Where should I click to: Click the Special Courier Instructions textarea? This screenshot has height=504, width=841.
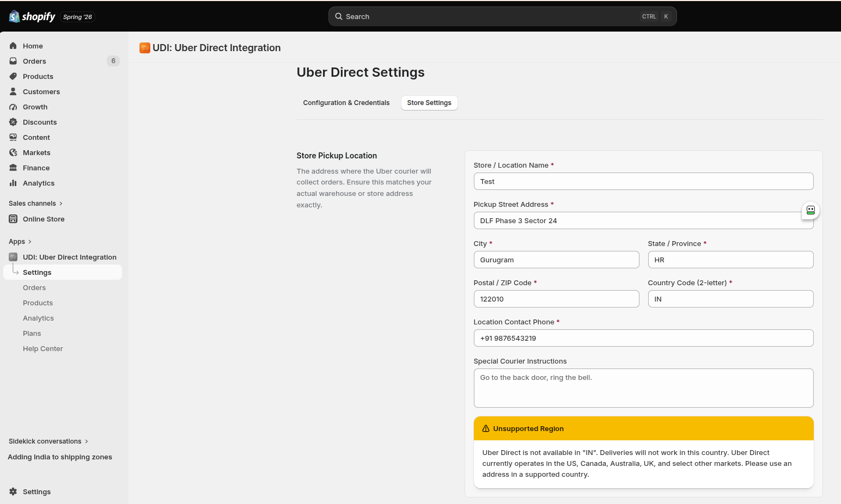click(x=643, y=388)
